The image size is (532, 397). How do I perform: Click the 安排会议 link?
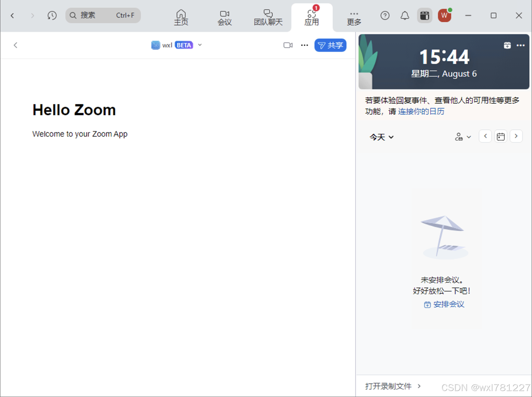pyautogui.click(x=444, y=304)
